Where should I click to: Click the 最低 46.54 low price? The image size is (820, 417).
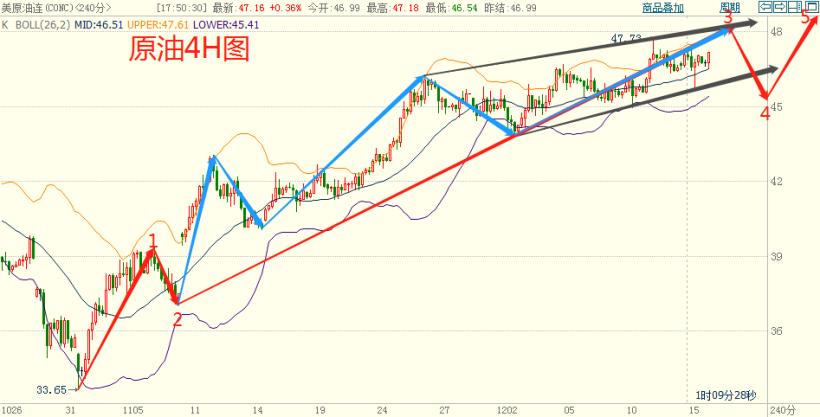click(x=452, y=8)
